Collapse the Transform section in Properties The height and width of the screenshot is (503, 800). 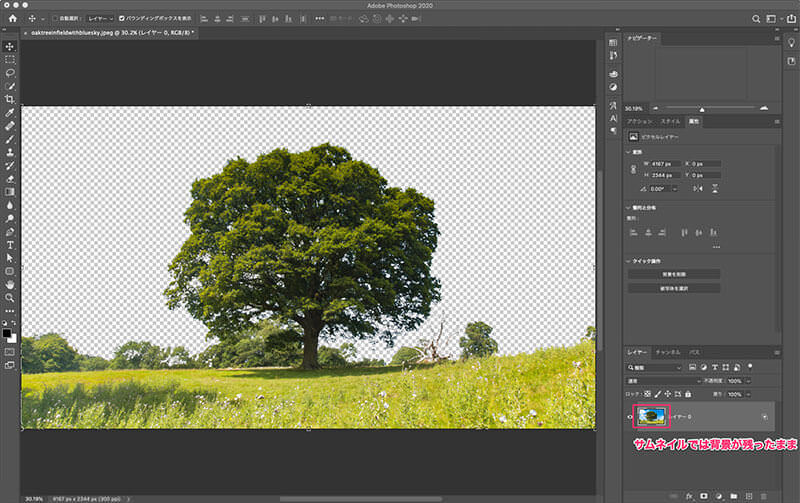[628, 152]
